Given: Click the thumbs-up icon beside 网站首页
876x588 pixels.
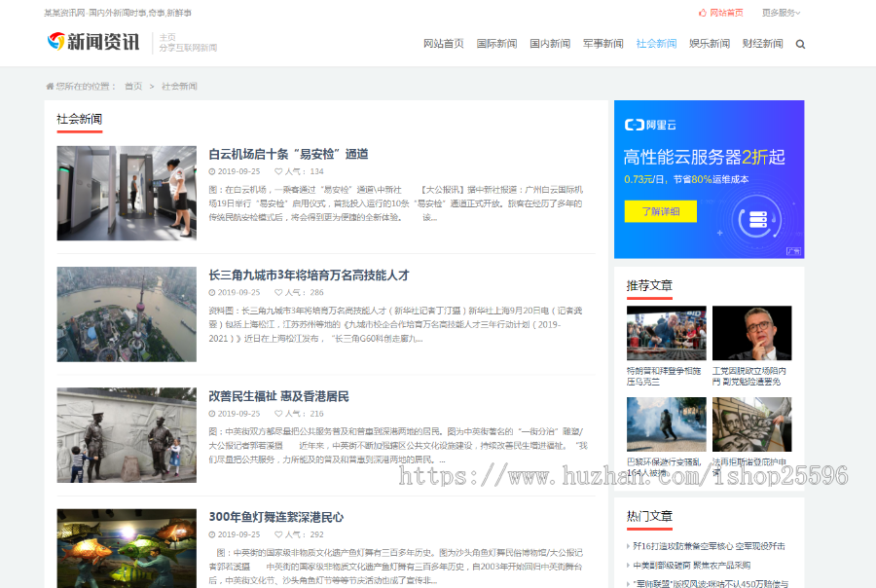Looking at the screenshot, I should pos(702,13).
